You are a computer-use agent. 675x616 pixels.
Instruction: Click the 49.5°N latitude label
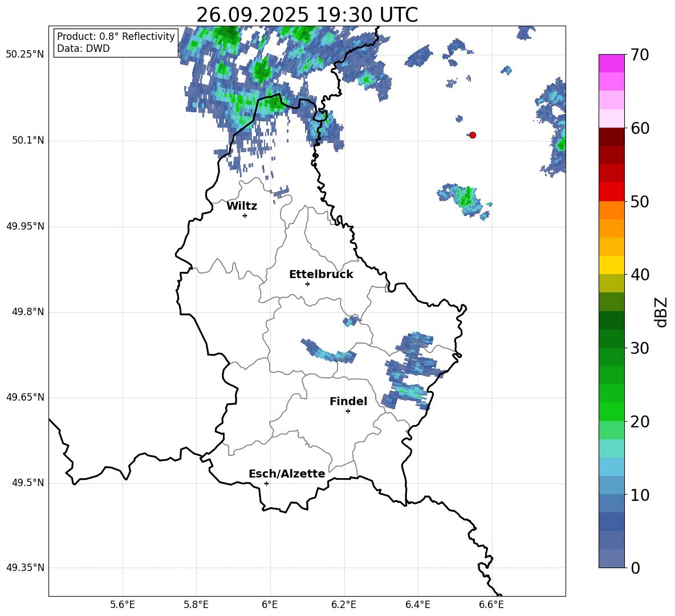pyautogui.click(x=28, y=483)
